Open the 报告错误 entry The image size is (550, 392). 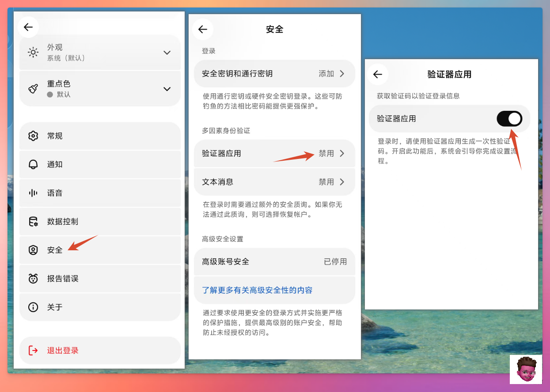coord(100,279)
